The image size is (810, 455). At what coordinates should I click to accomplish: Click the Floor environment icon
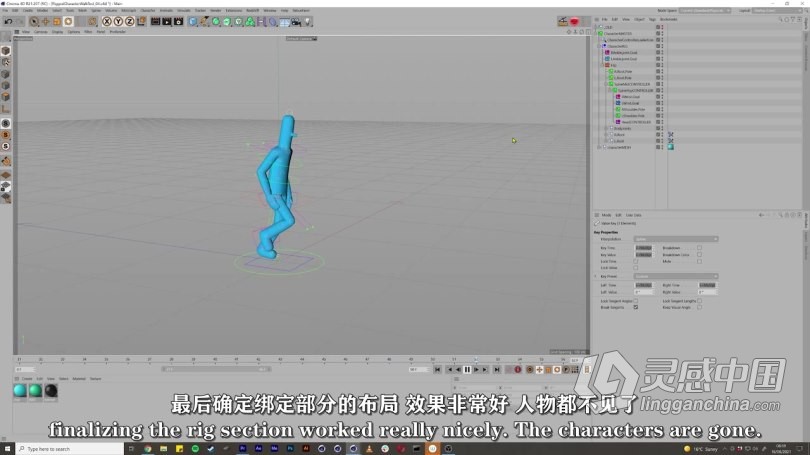pos(285,22)
